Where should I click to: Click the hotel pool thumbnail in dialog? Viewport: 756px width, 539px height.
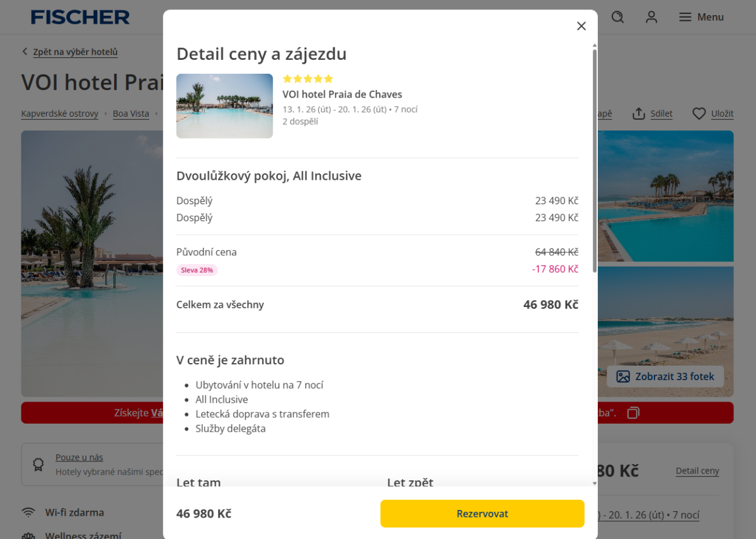pos(224,106)
